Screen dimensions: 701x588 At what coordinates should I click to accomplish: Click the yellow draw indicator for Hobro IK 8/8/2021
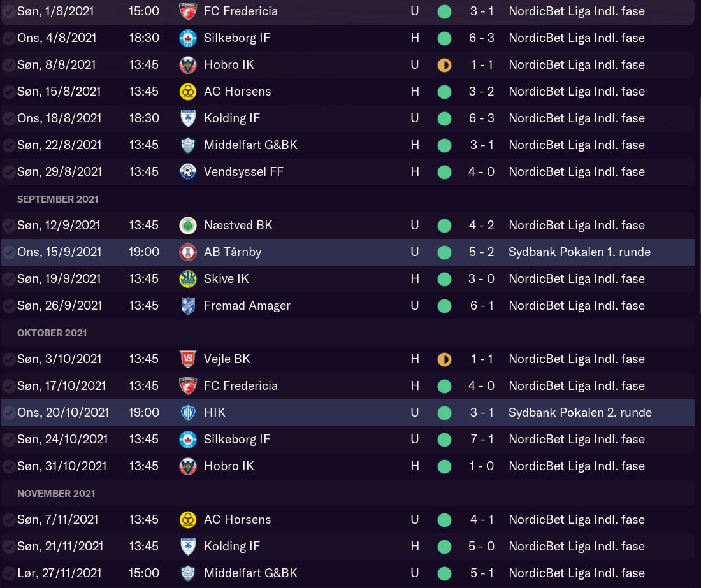coord(444,65)
